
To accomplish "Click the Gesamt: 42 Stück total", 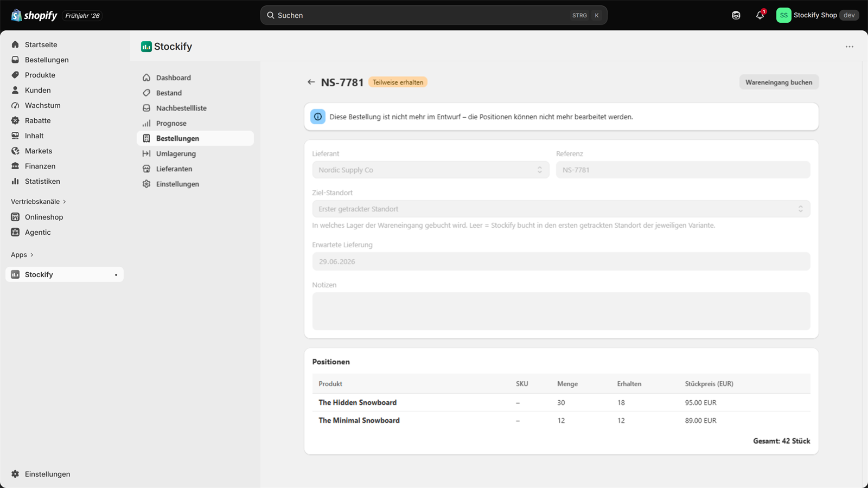I will coord(781,441).
